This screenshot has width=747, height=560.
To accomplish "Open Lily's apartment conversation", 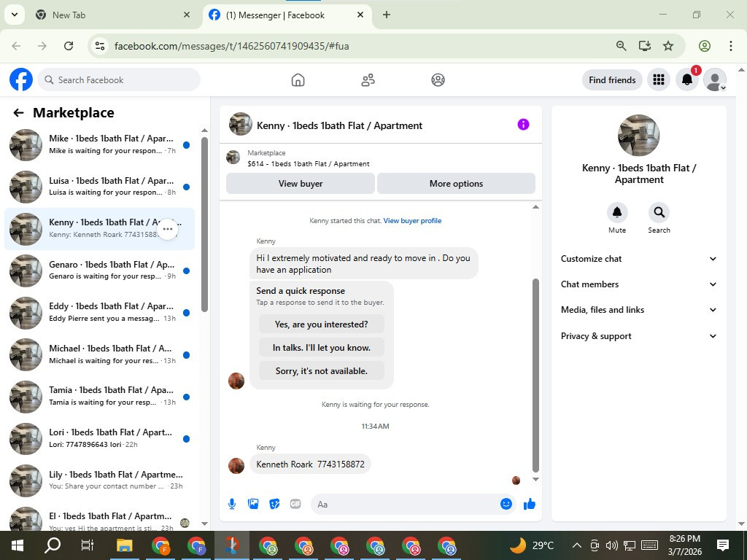I will tap(100, 481).
